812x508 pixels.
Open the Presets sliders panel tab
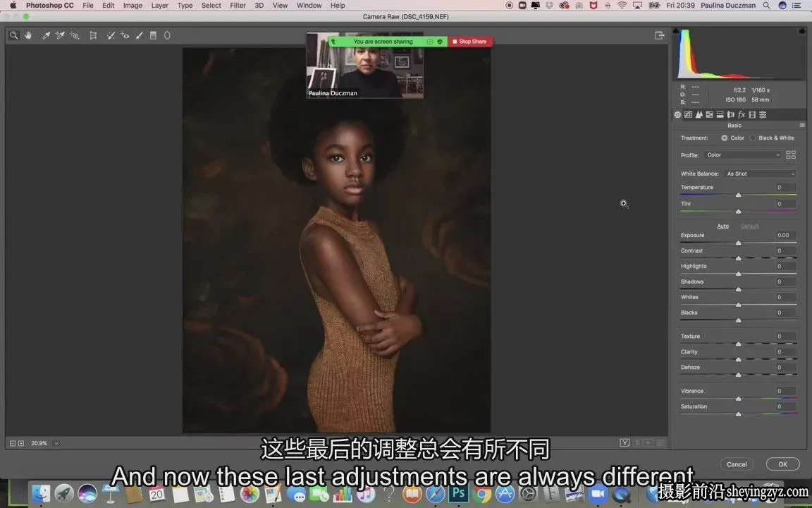point(763,114)
